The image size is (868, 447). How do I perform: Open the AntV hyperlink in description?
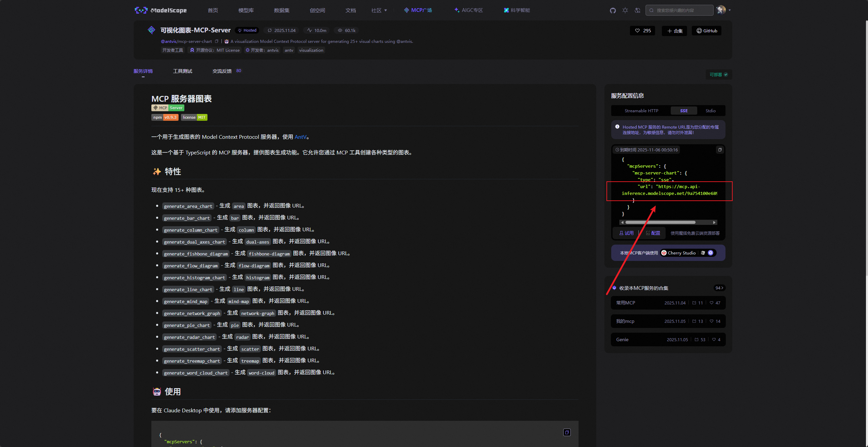point(300,137)
